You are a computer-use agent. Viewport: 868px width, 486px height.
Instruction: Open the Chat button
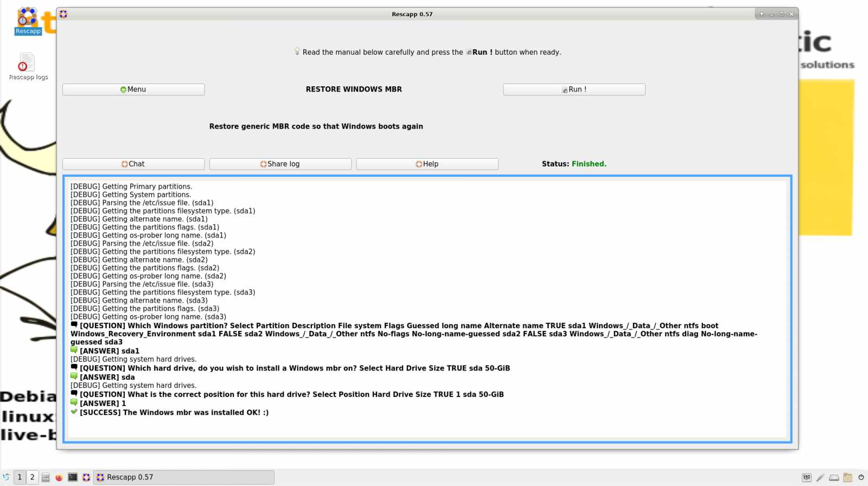click(x=133, y=164)
